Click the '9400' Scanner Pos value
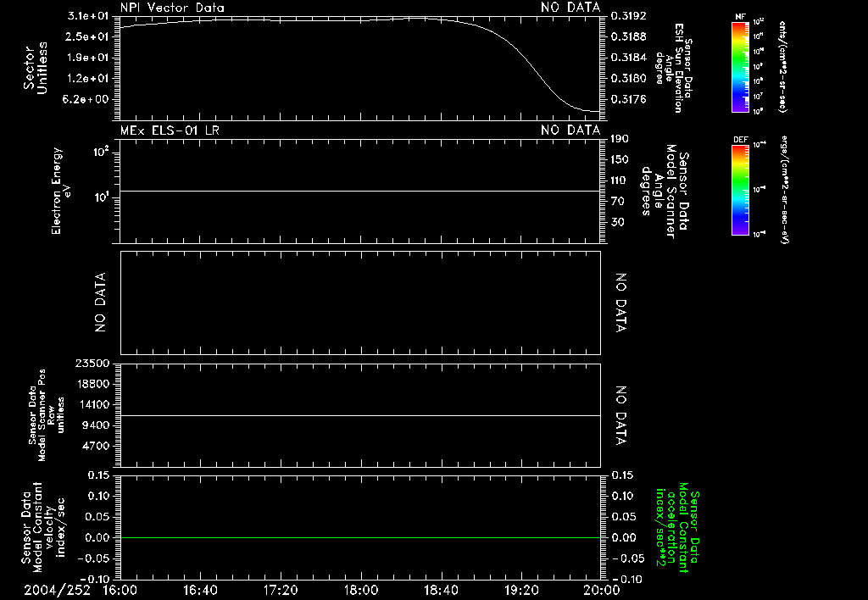This screenshot has height=600, width=868. tap(95, 425)
